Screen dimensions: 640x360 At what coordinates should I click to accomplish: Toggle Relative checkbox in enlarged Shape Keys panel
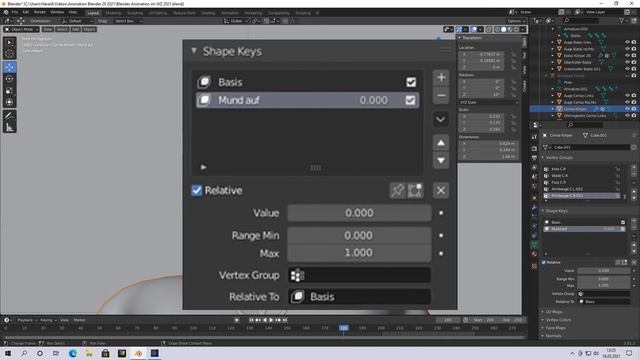[x=197, y=191]
